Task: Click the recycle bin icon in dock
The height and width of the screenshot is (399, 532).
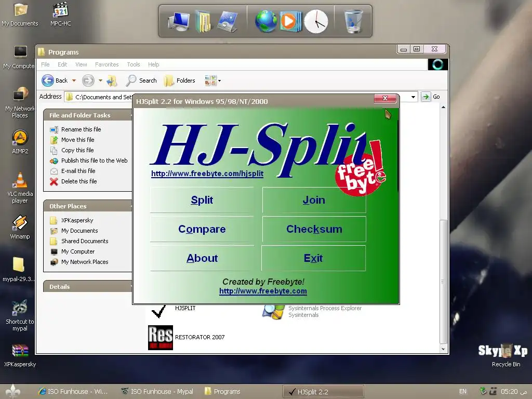Action: tap(353, 21)
